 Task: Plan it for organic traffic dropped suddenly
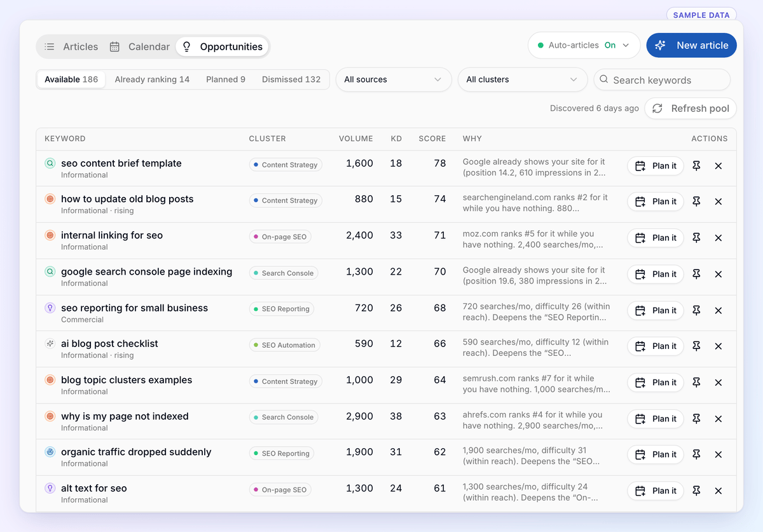[656, 454]
